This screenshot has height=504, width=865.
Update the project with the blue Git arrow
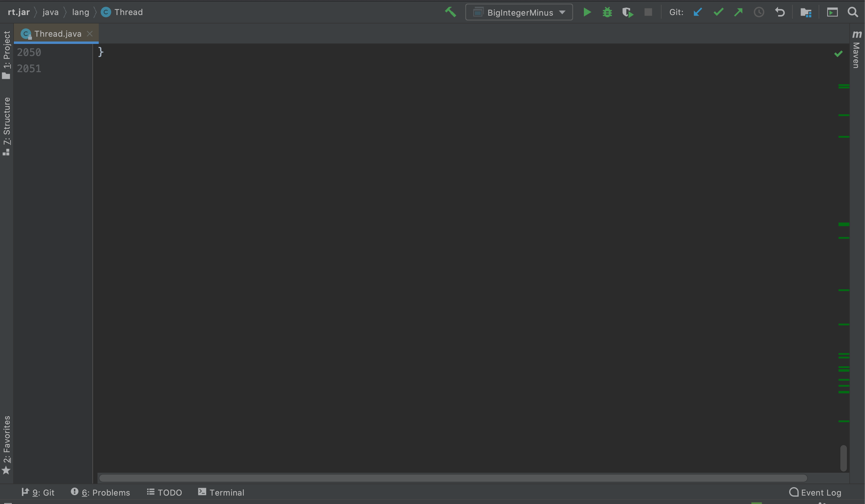(698, 12)
